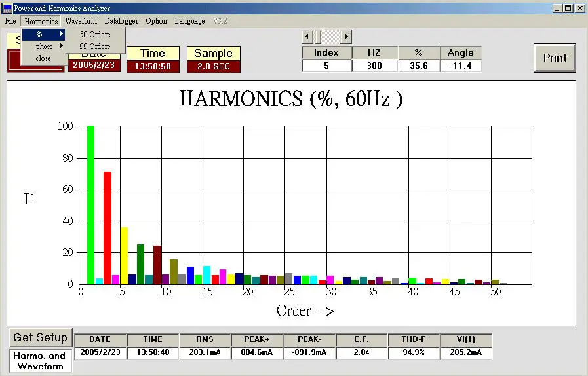
Task: Click the app icon in the title bar
Action: click(7, 8)
